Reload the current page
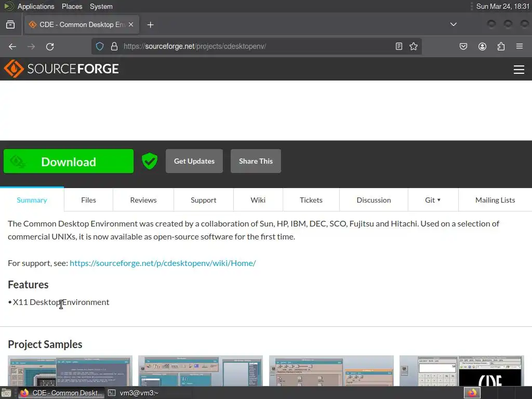The image size is (532, 399). [x=50, y=46]
